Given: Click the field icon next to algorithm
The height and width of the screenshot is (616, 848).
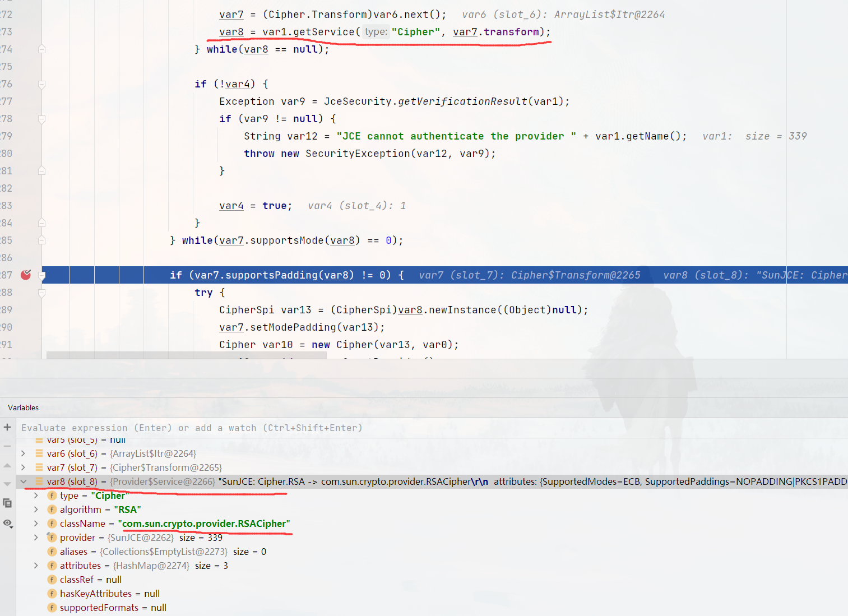Looking at the screenshot, I should pos(52,510).
